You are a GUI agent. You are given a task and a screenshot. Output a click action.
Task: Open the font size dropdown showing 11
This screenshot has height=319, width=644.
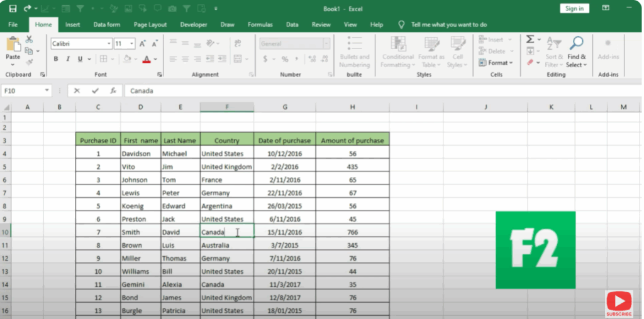[x=131, y=44]
